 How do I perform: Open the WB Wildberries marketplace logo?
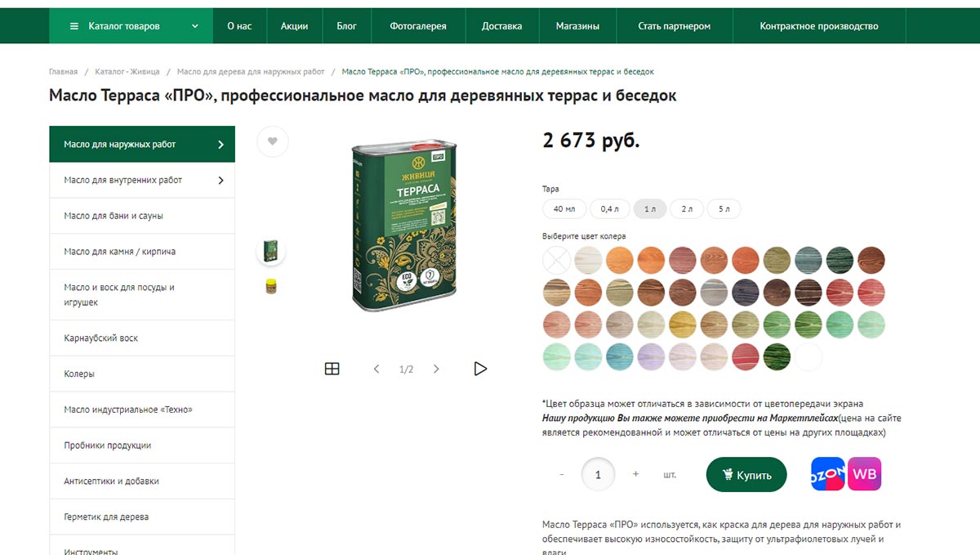coord(864,474)
